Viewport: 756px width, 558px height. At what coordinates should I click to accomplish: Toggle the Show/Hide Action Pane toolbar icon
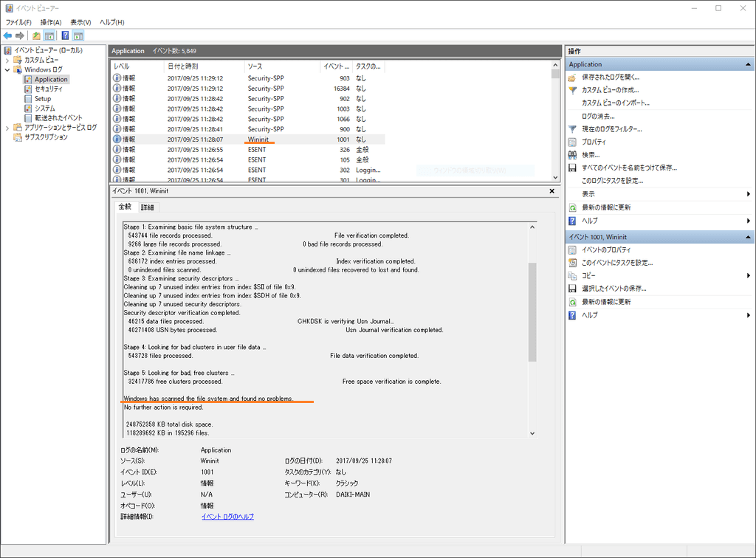pos(78,35)
